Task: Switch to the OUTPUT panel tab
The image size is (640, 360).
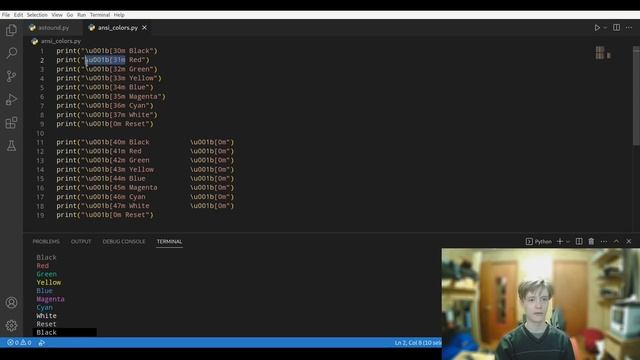Action: [81, 242]
